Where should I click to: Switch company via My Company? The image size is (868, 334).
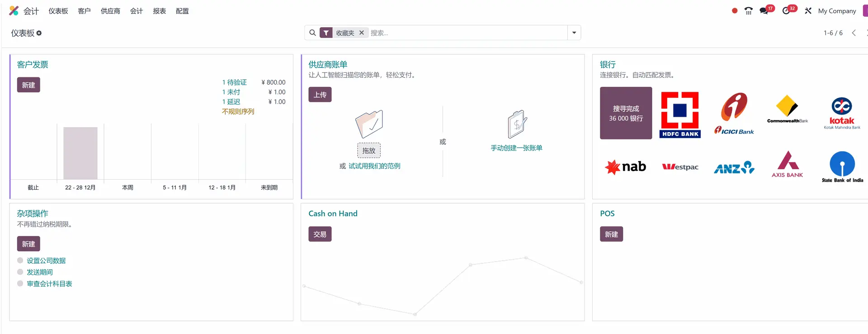tap(837, 11)
